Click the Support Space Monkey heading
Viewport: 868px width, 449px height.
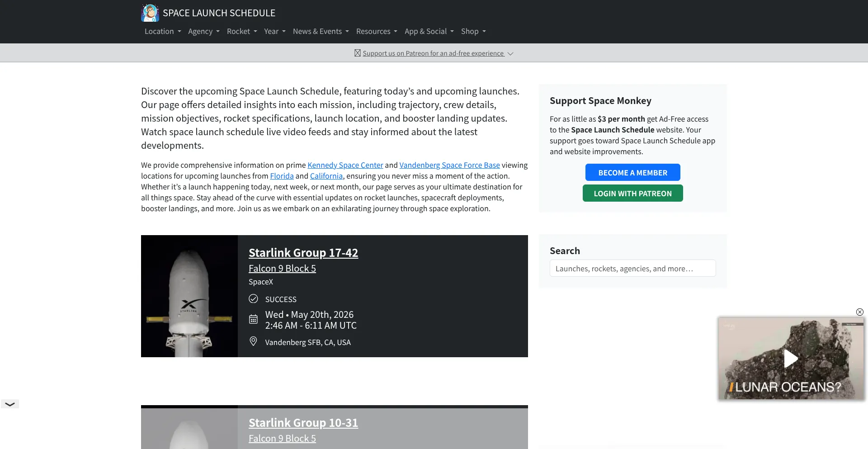600,100
